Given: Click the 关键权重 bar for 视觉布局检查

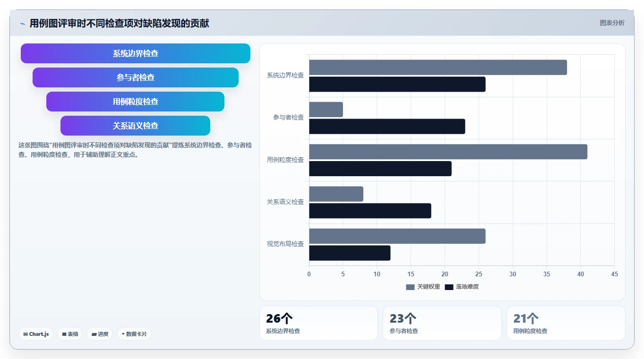Looking at the screenshot, I should point(397,236).
